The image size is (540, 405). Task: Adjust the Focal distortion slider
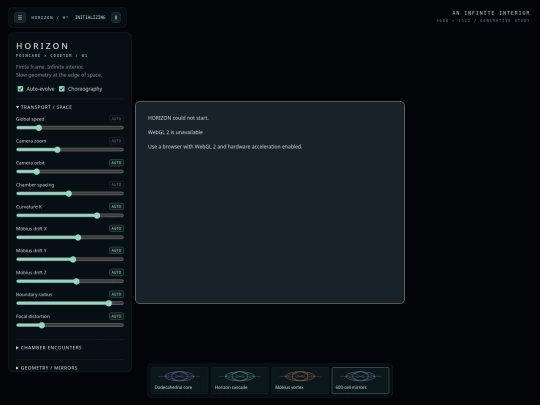click(70, 325)
